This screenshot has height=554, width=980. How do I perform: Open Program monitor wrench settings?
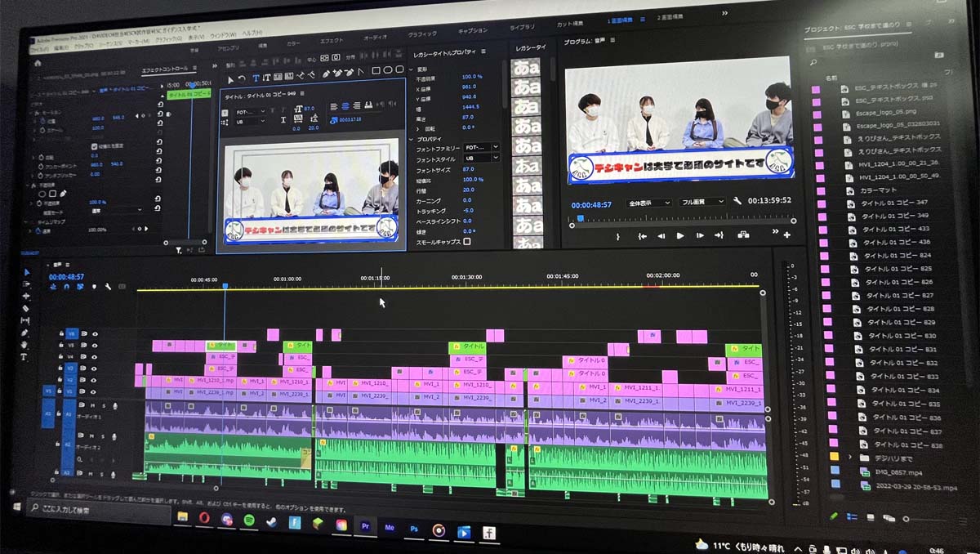(737, 202)
